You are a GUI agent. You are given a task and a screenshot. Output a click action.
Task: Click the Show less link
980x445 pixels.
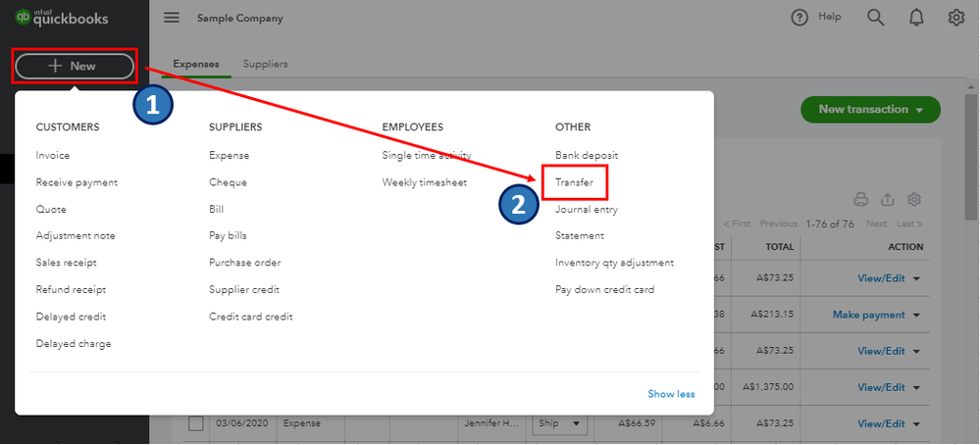671,394
